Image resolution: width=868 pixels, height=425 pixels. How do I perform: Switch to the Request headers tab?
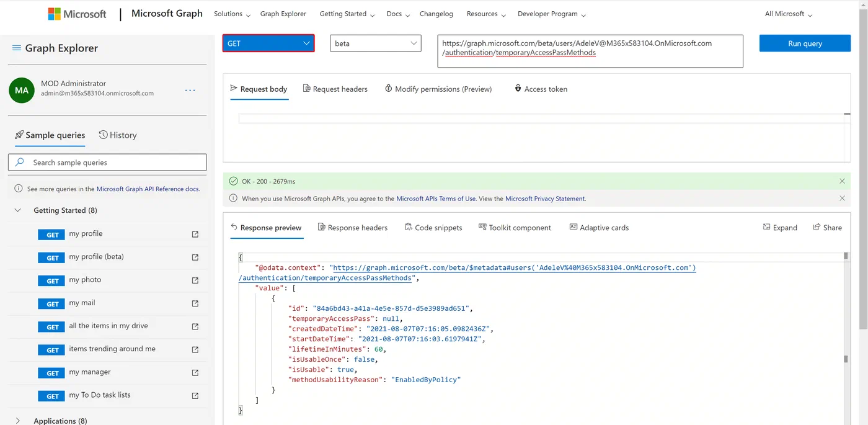coord(335,89)
